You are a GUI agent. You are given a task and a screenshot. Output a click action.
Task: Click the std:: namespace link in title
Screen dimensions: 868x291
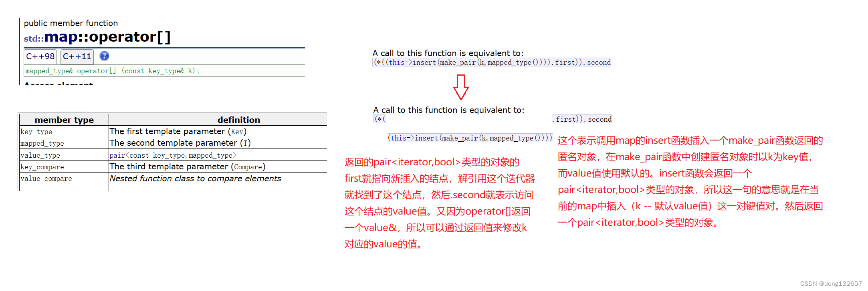34,38
